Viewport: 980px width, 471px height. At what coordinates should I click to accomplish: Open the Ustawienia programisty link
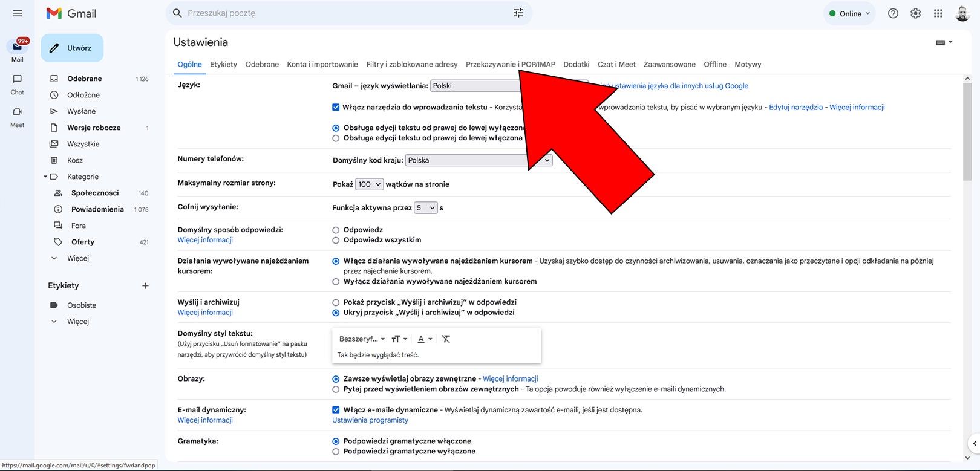[x=370, y=420]
